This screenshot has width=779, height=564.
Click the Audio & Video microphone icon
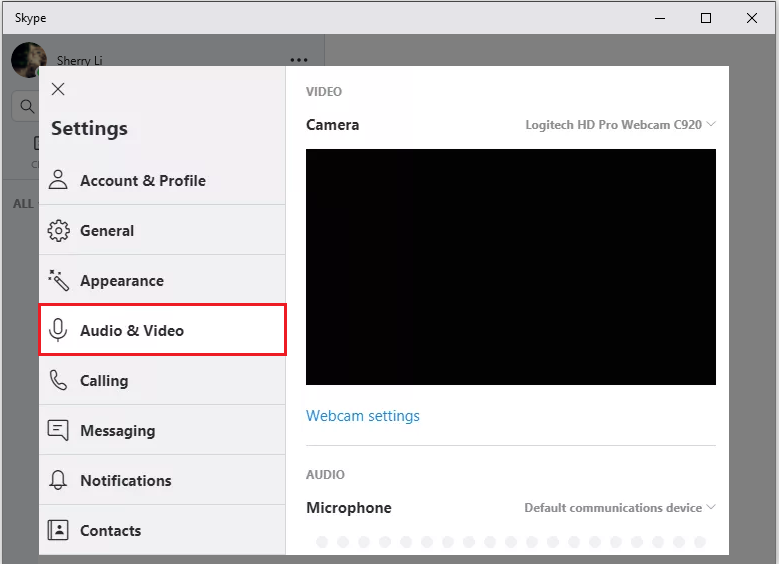click(58, 330)
